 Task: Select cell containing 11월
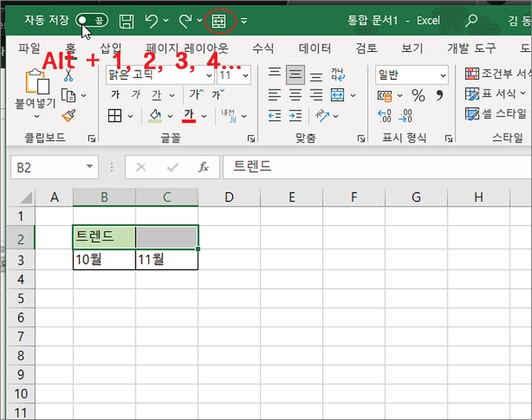tap(167, 259)
